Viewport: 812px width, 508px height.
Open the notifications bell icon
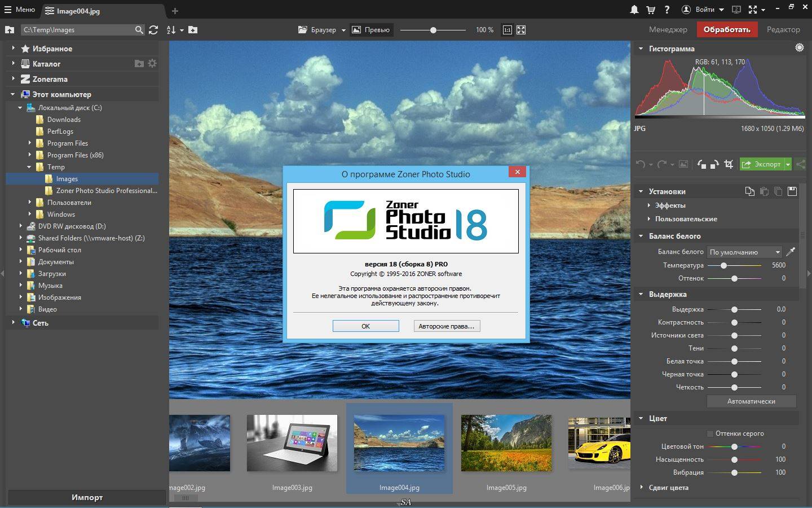(634, 10)
